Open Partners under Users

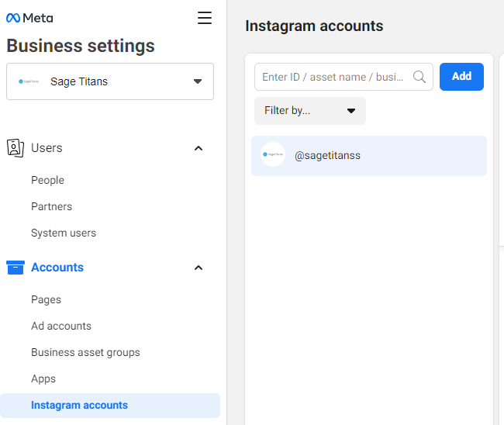[x=51, y=207]
